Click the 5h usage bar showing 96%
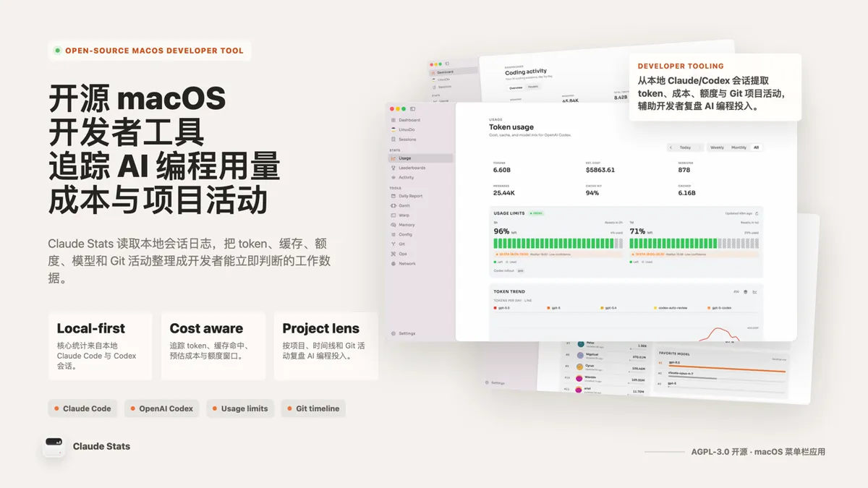Screen dimensions: 868x488 pos(558,244)
